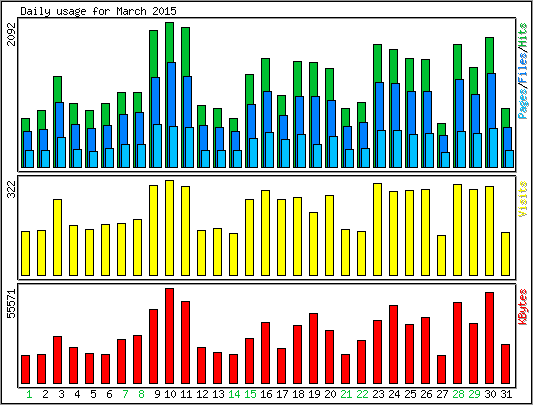Click the cyan Pages bar for day 16

click(270, 150)
